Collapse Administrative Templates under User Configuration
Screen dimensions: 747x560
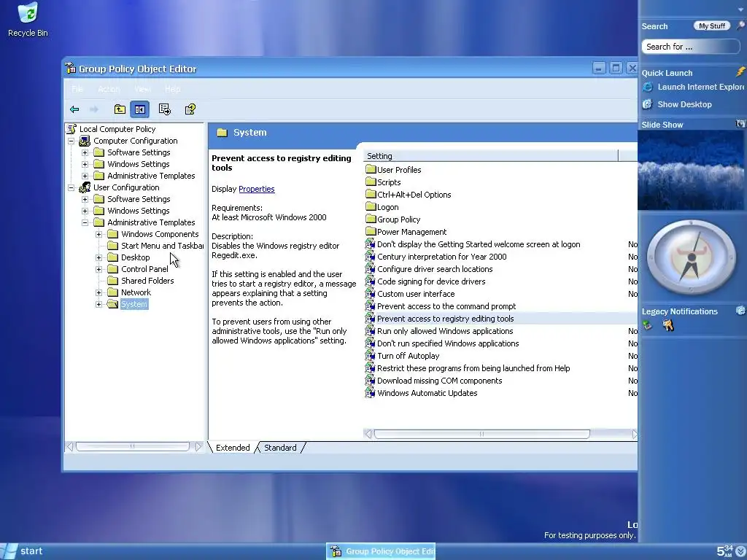85,223
